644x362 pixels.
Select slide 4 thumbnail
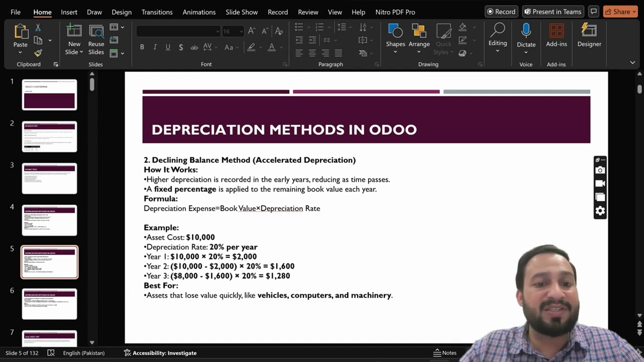pos(49,220)
